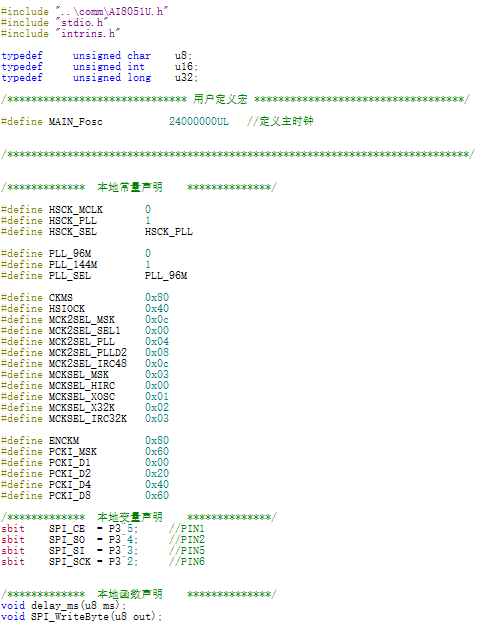482x627 pixels.
Task: Click the PLL_144M define
Action: [x=76, y=265]
